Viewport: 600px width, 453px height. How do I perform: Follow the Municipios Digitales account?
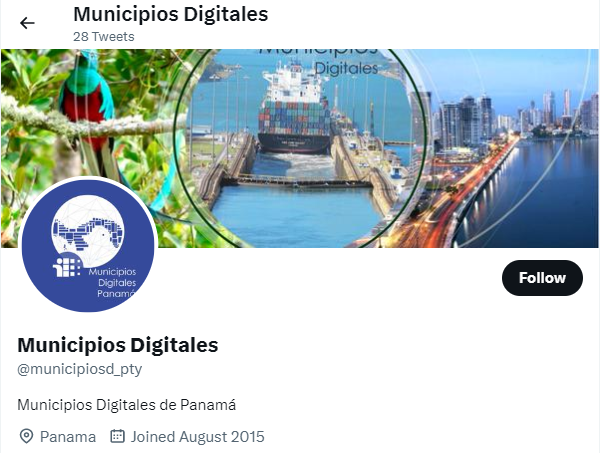(x=542, y=278)
